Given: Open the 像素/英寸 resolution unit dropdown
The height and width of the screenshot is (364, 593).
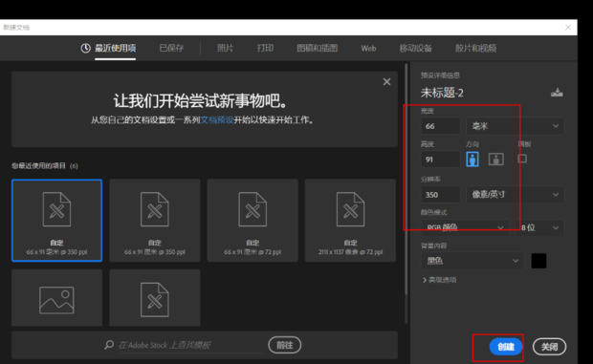Looking at the screenshot, I should (516, 195).
